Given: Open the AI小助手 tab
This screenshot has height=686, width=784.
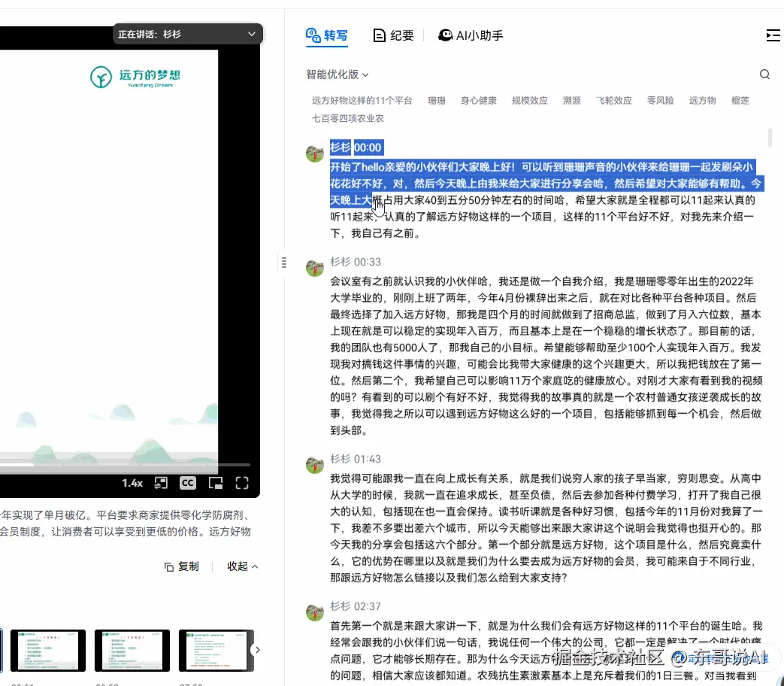Looking at the screenshot, I should (470, 35).
